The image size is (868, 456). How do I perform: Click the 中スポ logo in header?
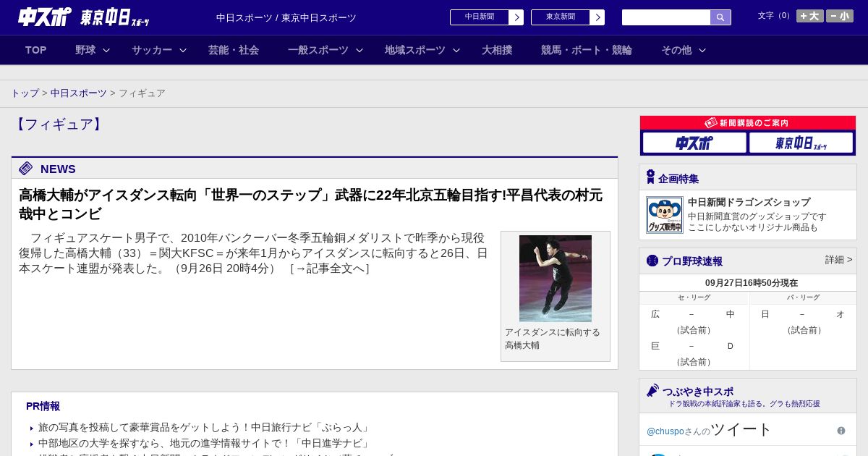point(45,17)
